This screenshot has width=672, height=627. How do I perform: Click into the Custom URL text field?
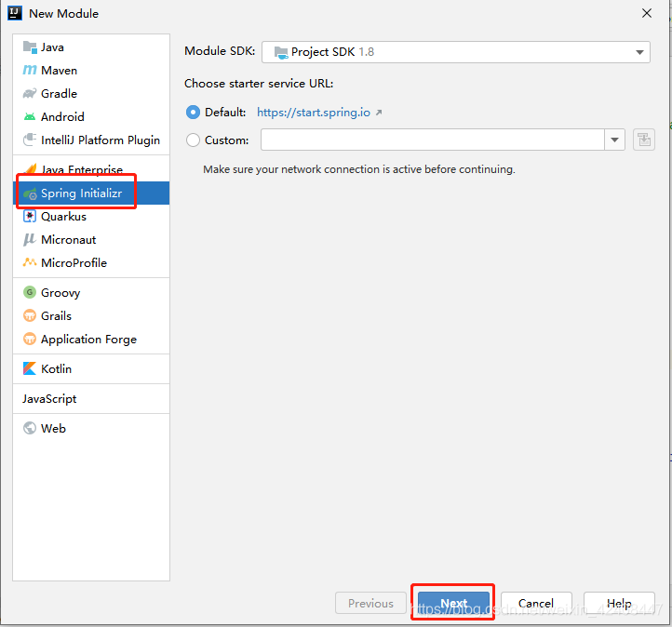433,140
